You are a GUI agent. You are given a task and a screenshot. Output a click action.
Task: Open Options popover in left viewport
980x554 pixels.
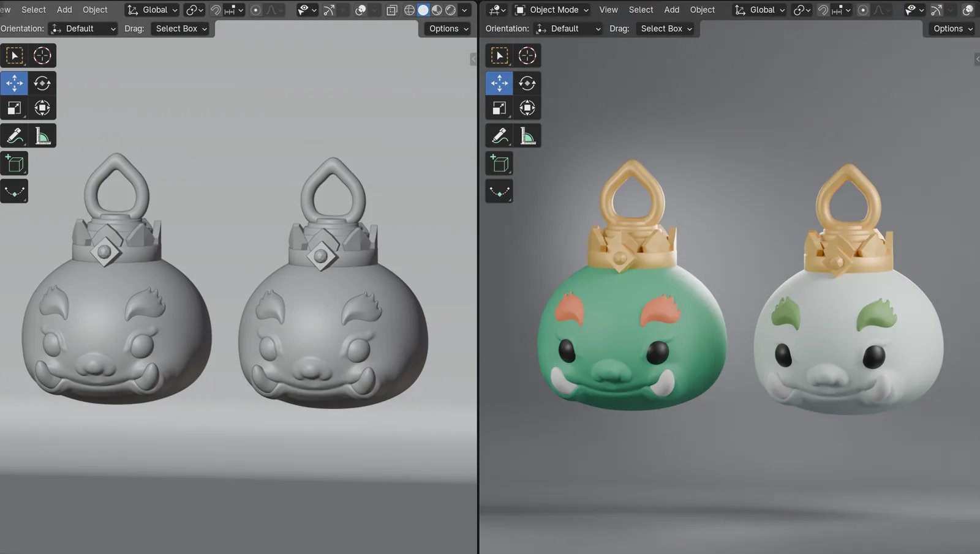point(448,29)
